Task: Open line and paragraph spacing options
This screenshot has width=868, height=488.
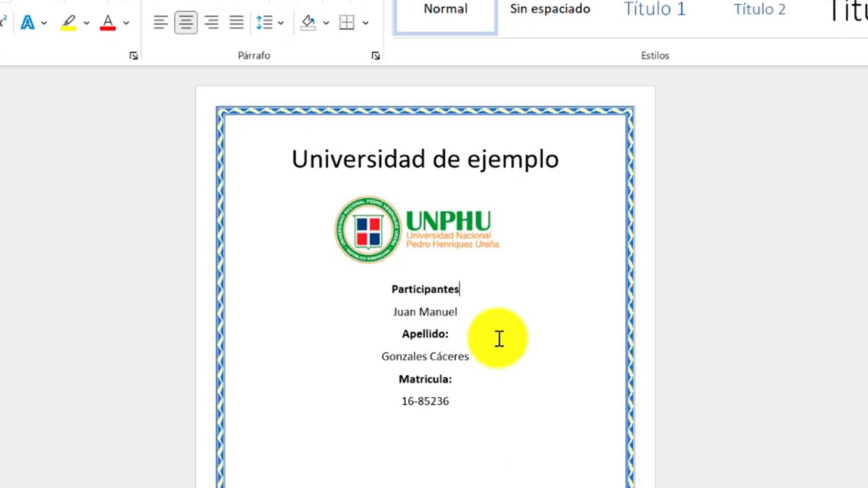Action: [264, 22]
